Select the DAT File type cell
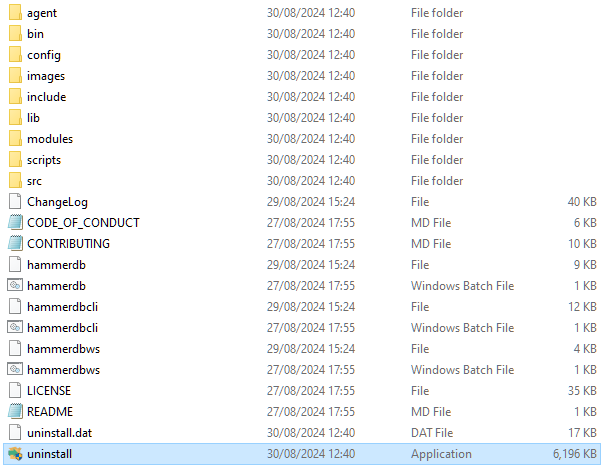Viewport: 608px width, 472px height. (432, 432)
